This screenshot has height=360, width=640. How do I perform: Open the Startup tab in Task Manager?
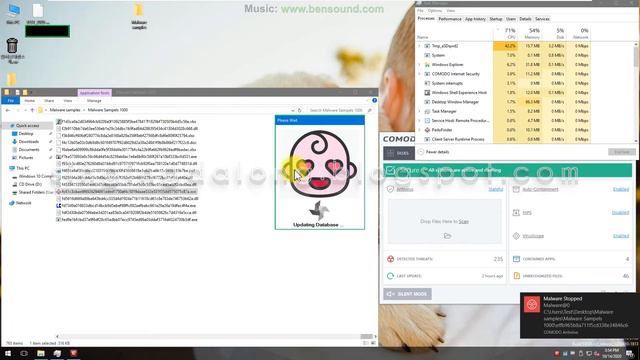point(496,19)
